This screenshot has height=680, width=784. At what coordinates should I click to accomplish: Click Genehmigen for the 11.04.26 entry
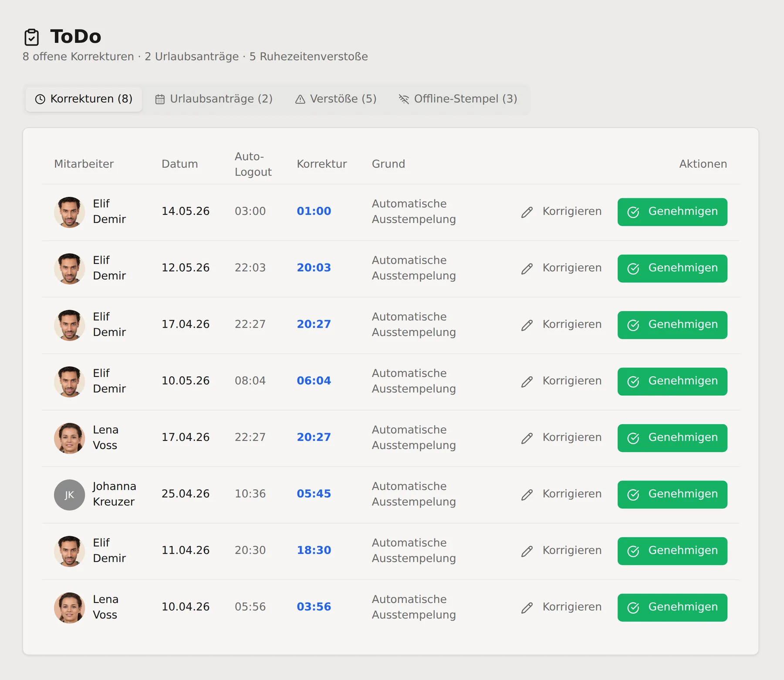pos(672,551)
